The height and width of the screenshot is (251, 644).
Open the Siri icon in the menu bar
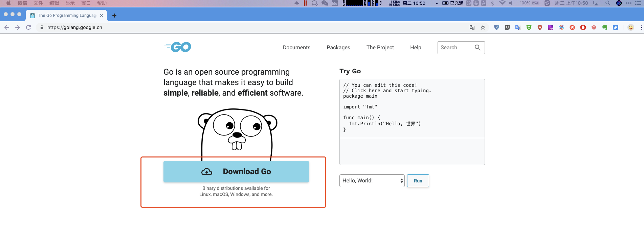click(619, 3)
